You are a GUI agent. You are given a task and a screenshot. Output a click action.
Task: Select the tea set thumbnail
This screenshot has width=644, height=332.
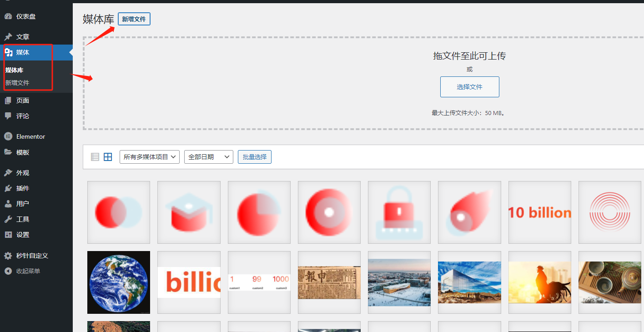click(610, 282)
